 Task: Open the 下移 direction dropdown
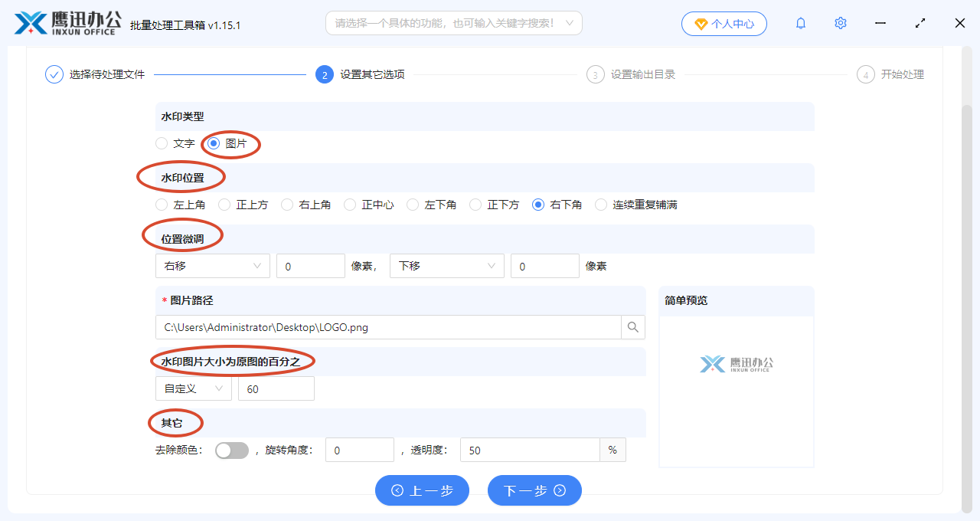447,266
